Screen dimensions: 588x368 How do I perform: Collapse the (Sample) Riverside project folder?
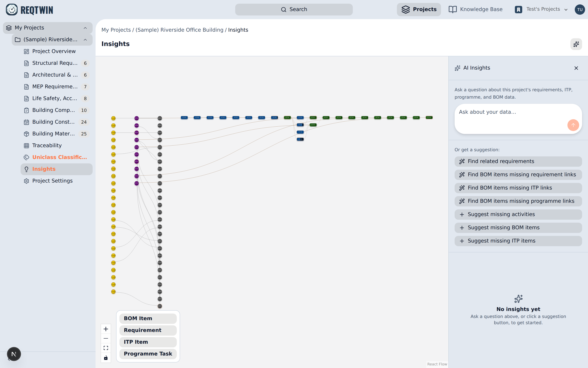[85, 40]
